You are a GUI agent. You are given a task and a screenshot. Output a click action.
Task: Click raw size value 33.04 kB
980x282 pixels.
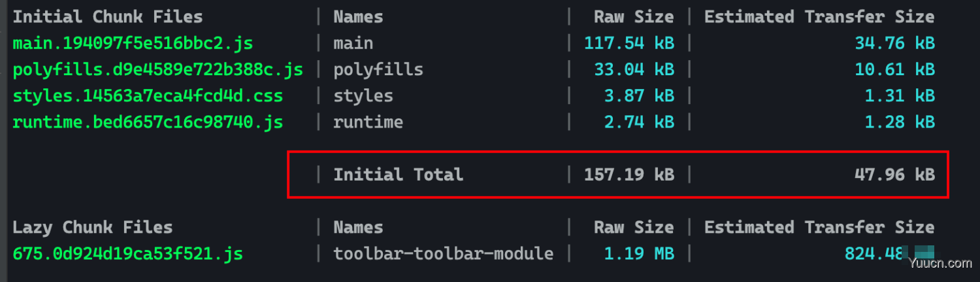tap(634, 70)
